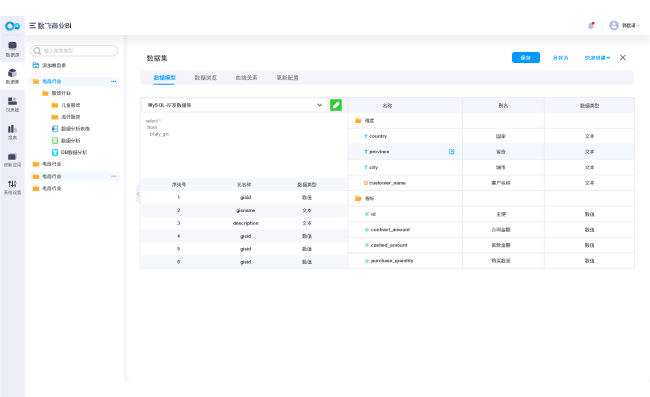Click the search magnifier icon
The width and height of the screenshot is (650, 397).
[37, 51]
